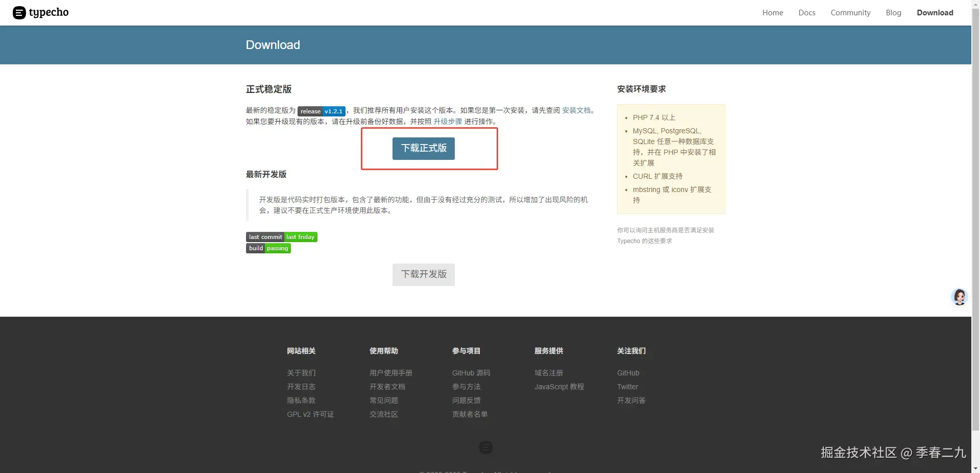980x473 pixels.
Task: Open the Blog menu item
Action: point(893,13)
